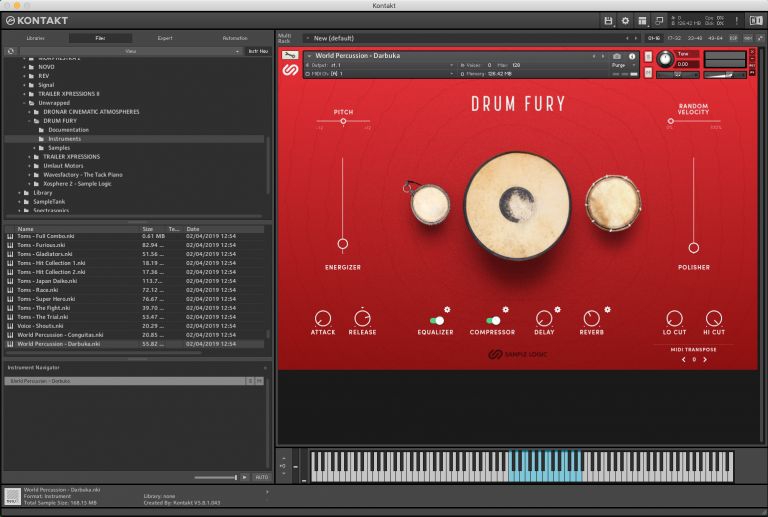Viewport: 768px width, 517px height.
Task: Click the Pitch slider handle
Action: pyautogui.click(x=343, y=121)
